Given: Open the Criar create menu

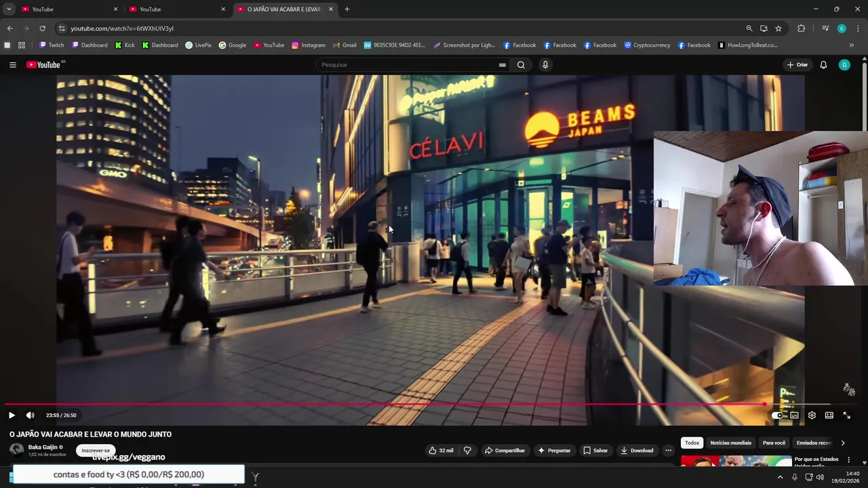Looking at the screenshot, I should 797,65.
